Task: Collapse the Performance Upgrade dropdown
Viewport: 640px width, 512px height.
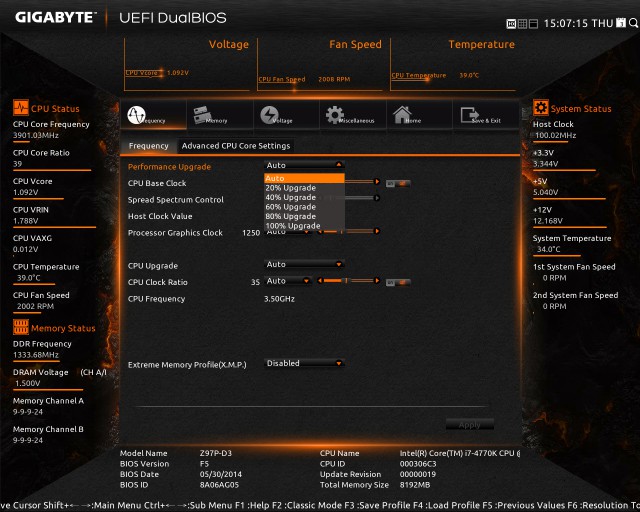Action: (304, 165)
